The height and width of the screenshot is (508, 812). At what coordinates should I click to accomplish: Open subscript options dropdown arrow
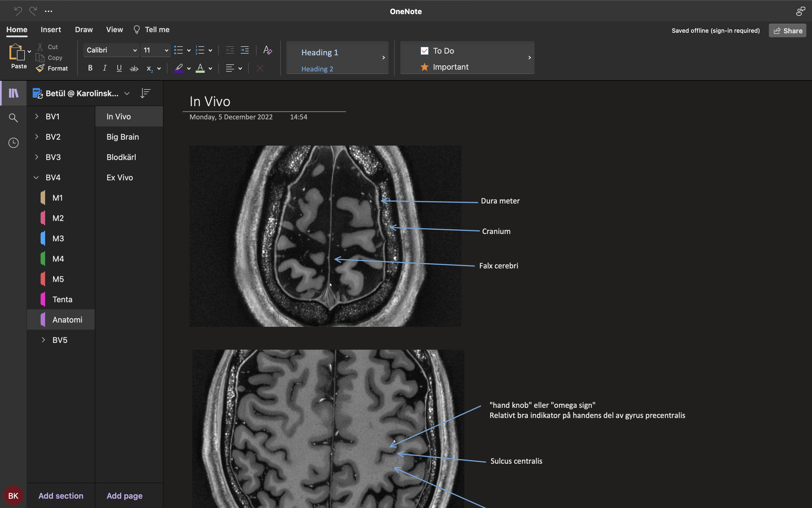pos(159,69)
